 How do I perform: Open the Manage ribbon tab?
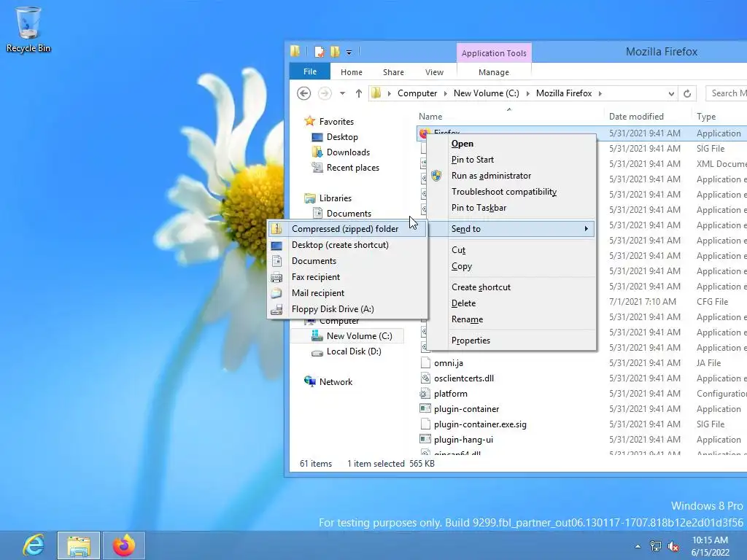click(494, 72)
